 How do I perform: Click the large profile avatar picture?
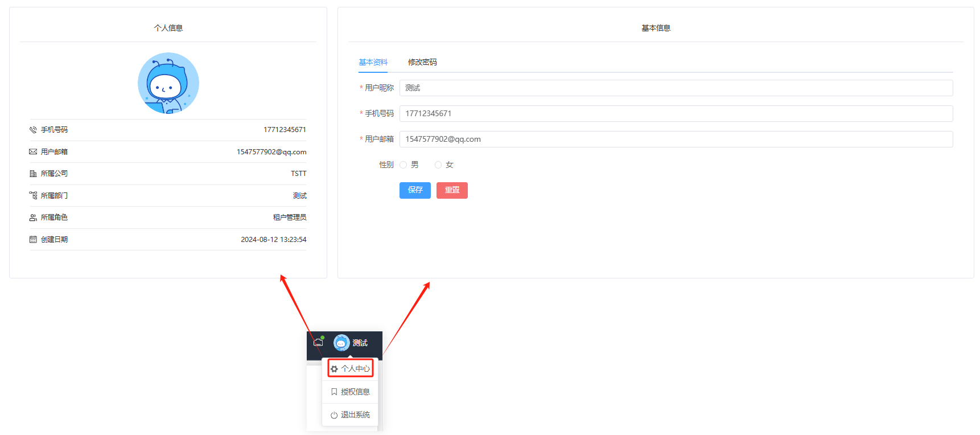pos(168,83)
